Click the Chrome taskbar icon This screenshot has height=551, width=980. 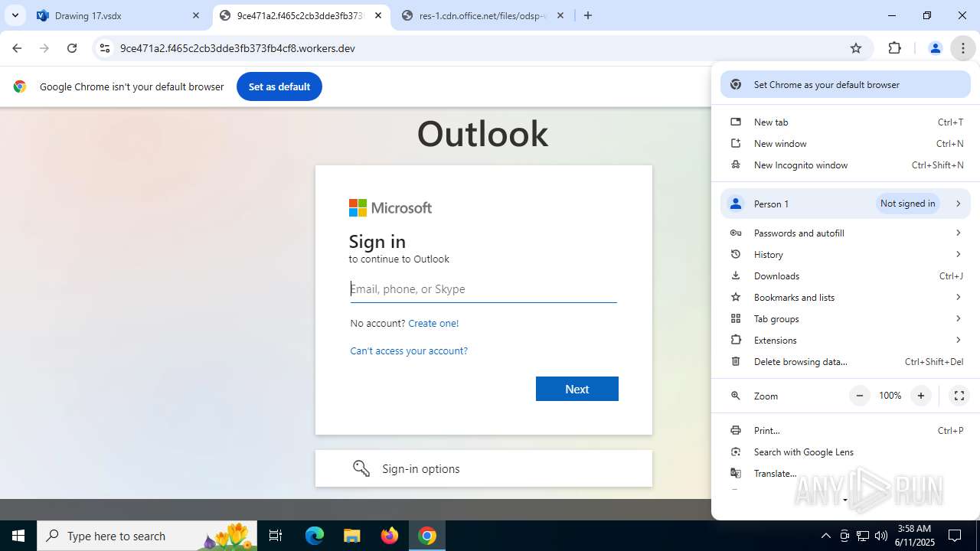(427, 536)
